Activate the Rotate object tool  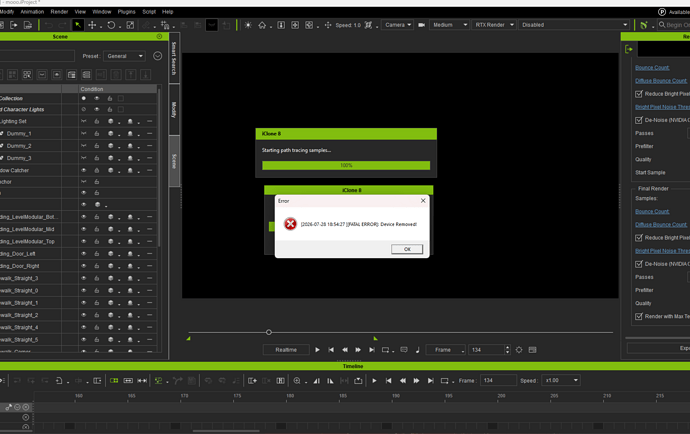point(111,25)
